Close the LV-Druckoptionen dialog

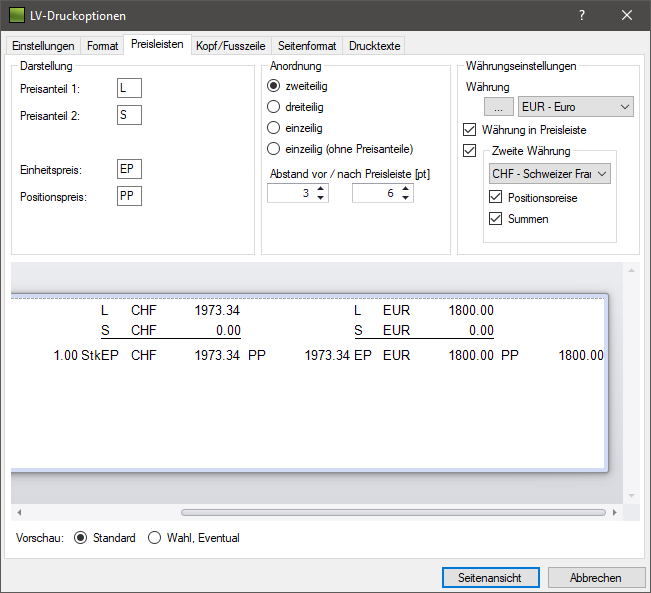coord(627,15)
